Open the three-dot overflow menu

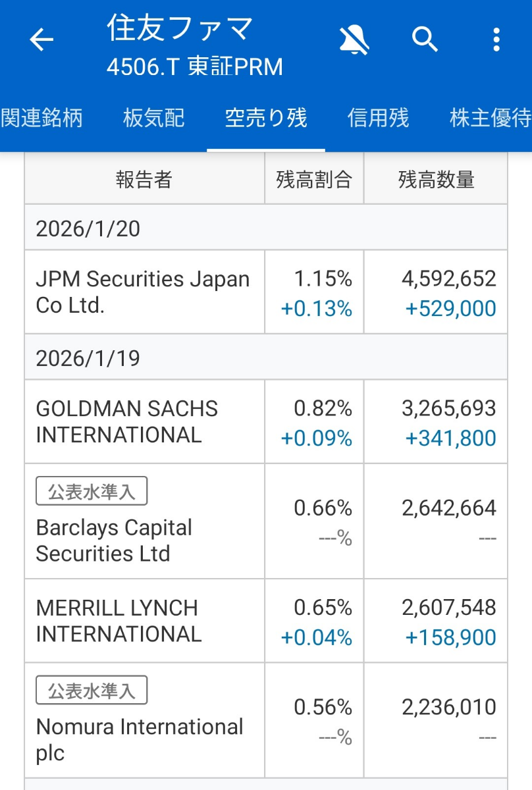pyautogui.click(x=496, y=40)
